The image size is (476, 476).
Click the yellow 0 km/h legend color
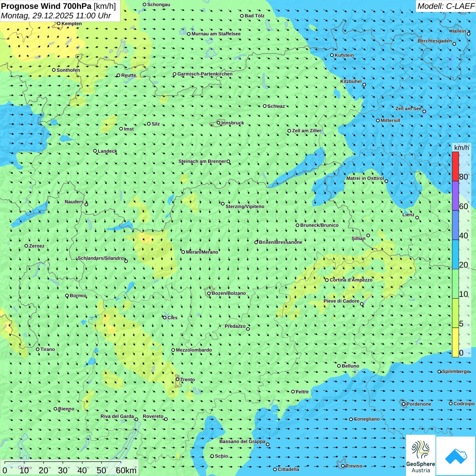click(x=455, y=342)
